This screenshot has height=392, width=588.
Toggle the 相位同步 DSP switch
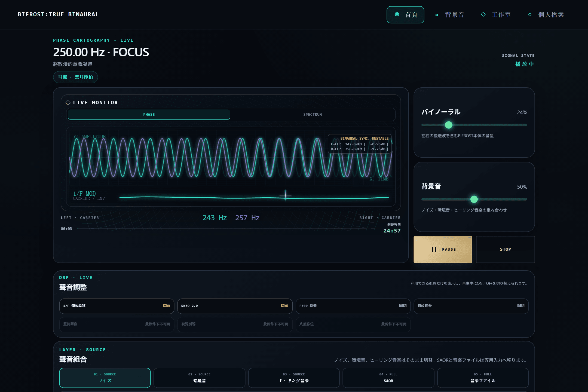tap(471, 306)
